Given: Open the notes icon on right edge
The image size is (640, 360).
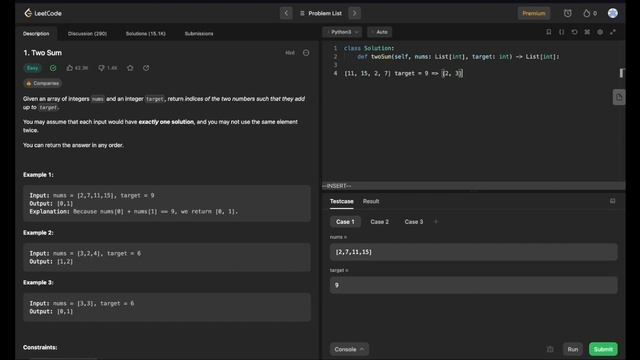Looking at the screenshot, I should (619, 97).
